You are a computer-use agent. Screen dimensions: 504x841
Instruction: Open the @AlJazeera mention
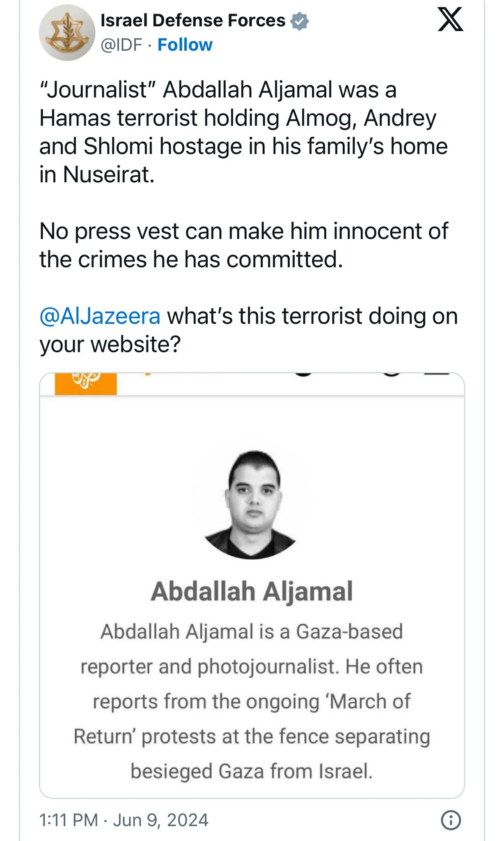[x=100, y=316]
